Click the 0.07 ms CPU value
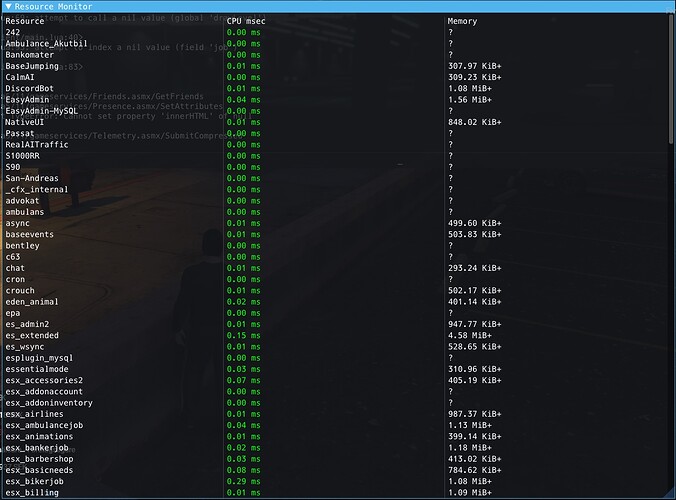676x500 pixels. coord(244,380)
